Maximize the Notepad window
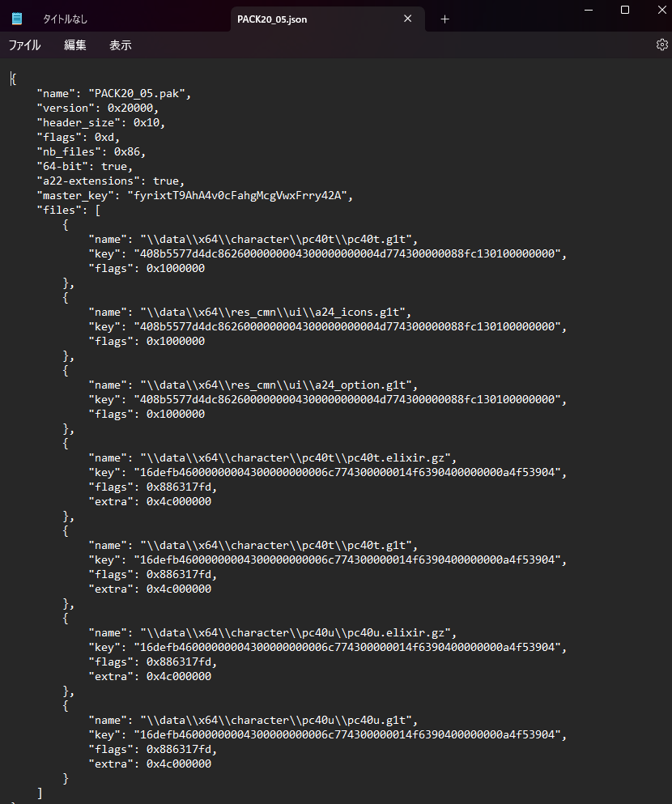 tap(625, 10)
